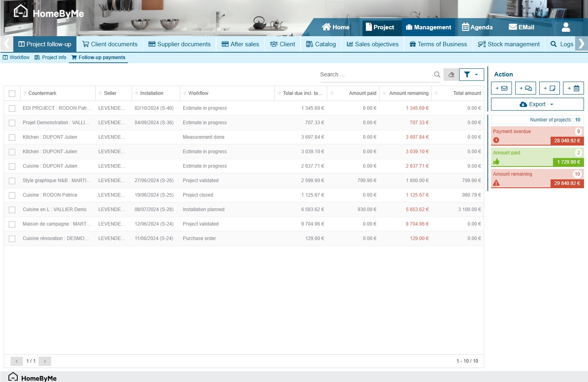Image resolution: width=588 pixels, height=382 pixels.
Task: Click the eraser clear-search icon
Action: [x=451, y=74]
